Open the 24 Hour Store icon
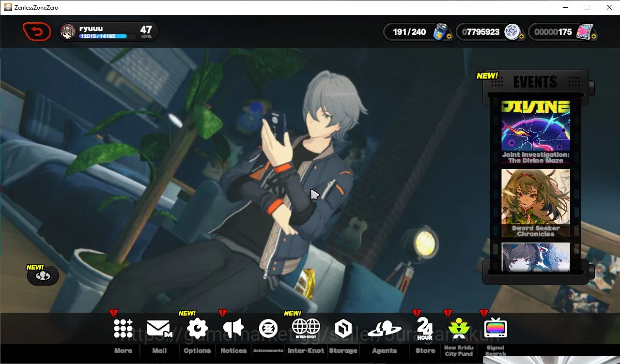620x364 pixels. click(x=425, y=329)
